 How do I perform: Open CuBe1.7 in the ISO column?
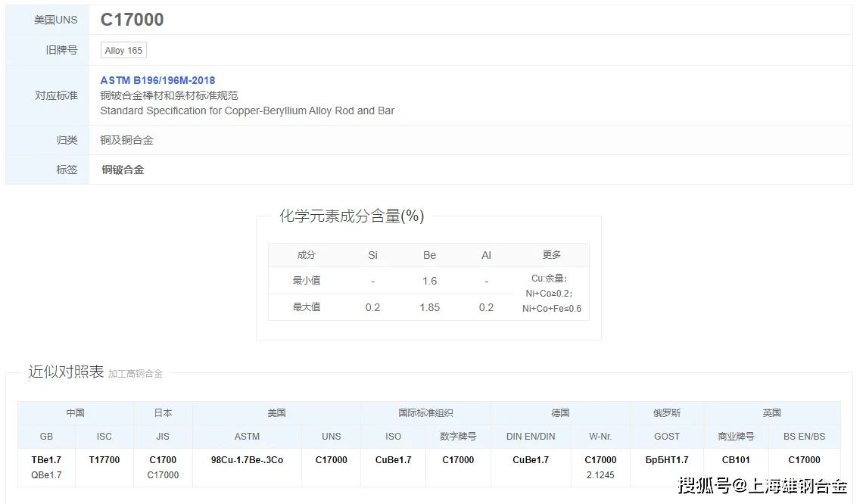(x=393, y=459)
